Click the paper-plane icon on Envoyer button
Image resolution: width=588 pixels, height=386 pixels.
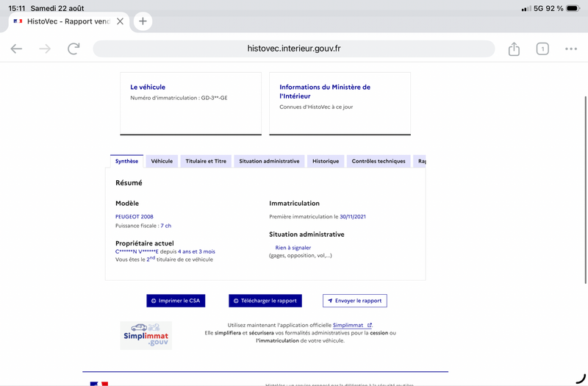pos(330,301)
